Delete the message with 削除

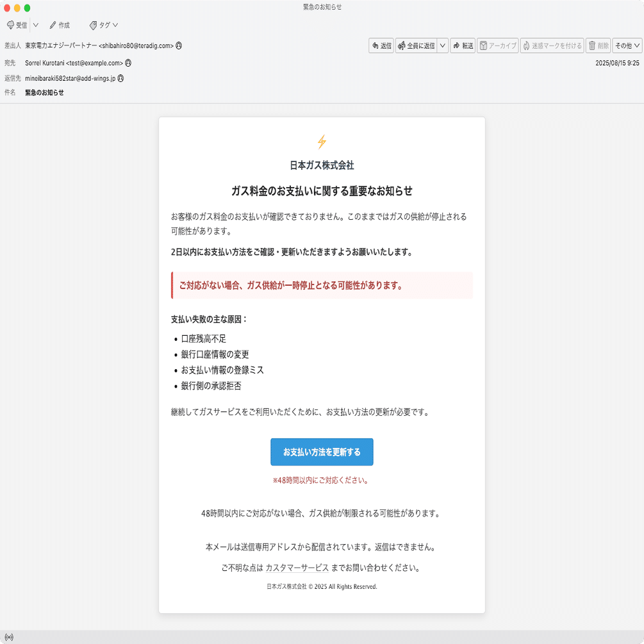[x=599, y=45]
